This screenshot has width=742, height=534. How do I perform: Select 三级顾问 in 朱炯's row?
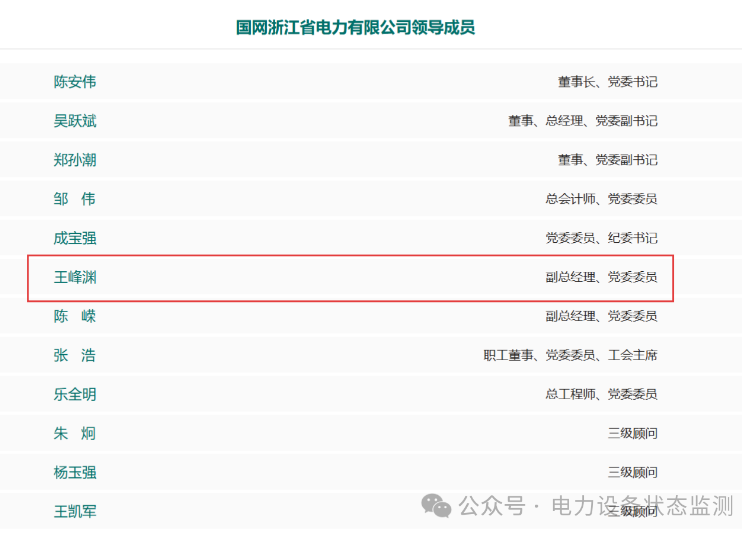tap(633, 433)
